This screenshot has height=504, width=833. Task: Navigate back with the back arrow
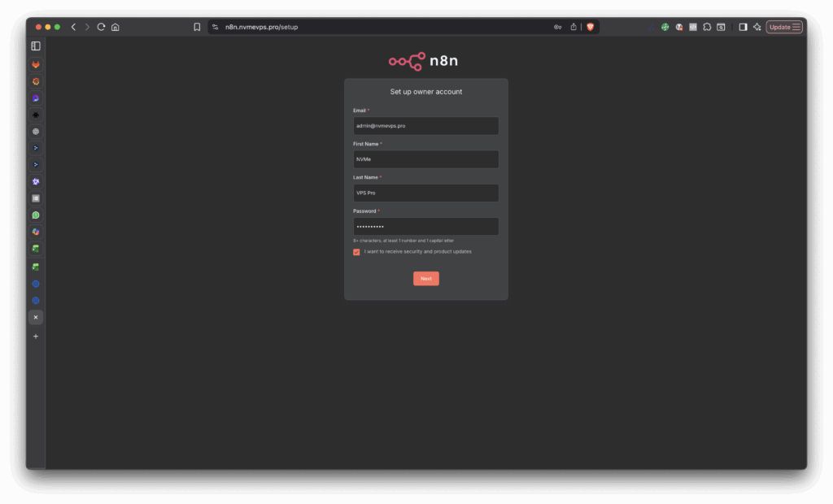coord(73,27)
